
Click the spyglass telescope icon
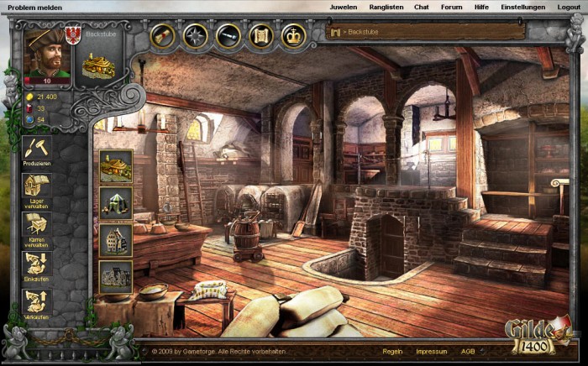(228, 36)
